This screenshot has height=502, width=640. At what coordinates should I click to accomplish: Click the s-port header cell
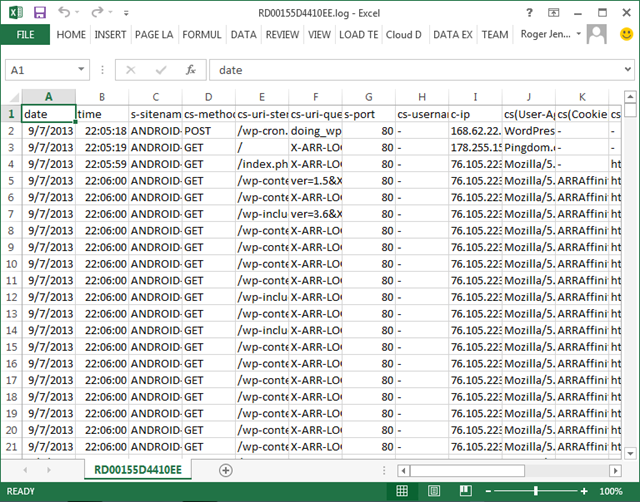pos(369,114)
